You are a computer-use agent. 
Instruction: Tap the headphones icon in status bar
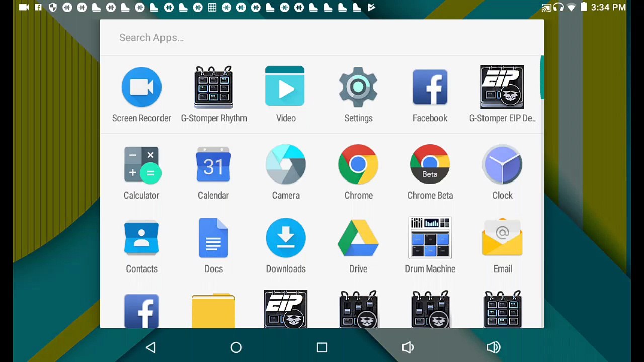click(558, 7)
